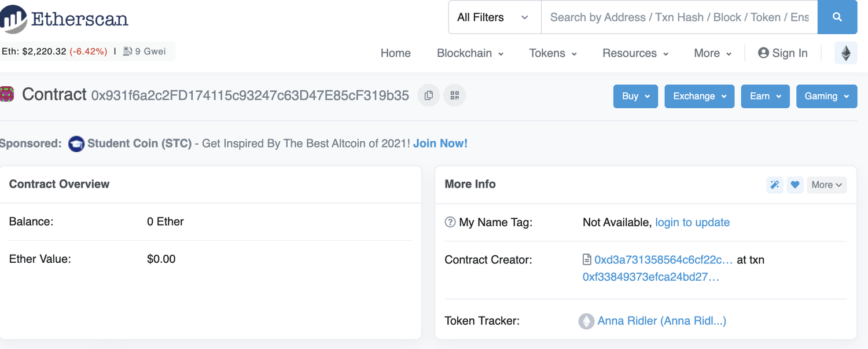Select the Home menu item

point(395,53)
